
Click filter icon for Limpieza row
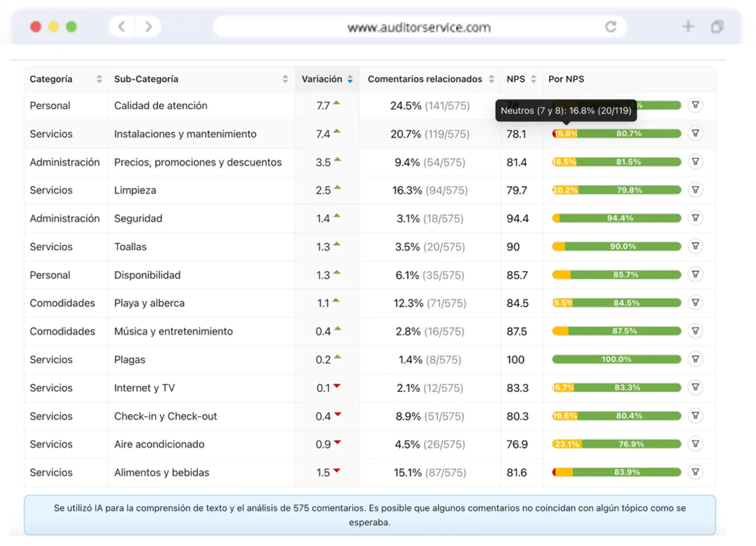696,190
